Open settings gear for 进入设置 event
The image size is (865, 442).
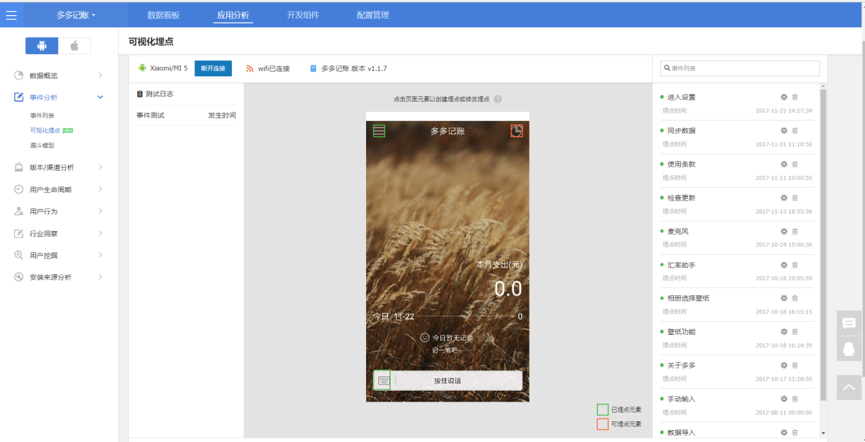tap(784, 97)
